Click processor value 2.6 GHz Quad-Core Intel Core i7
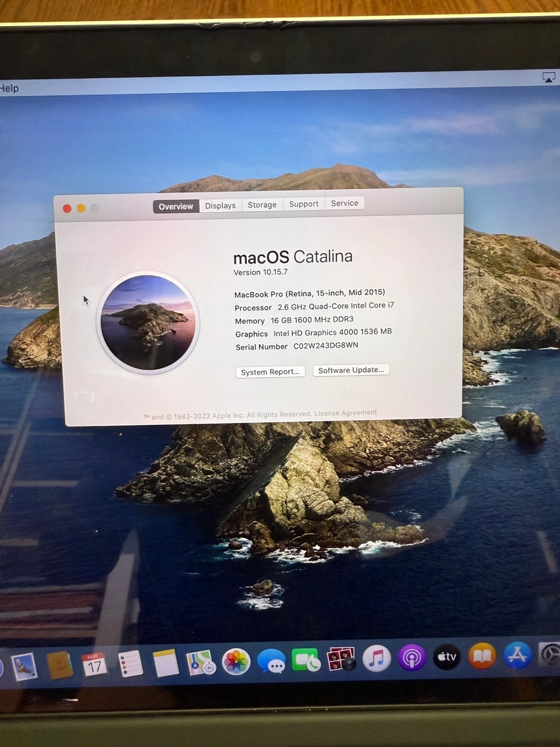 coord(335,306)
